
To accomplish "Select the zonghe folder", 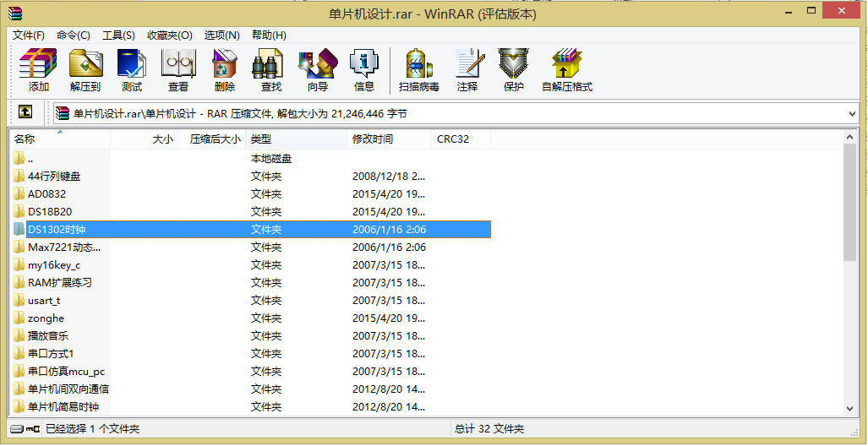I will (250, 318).
